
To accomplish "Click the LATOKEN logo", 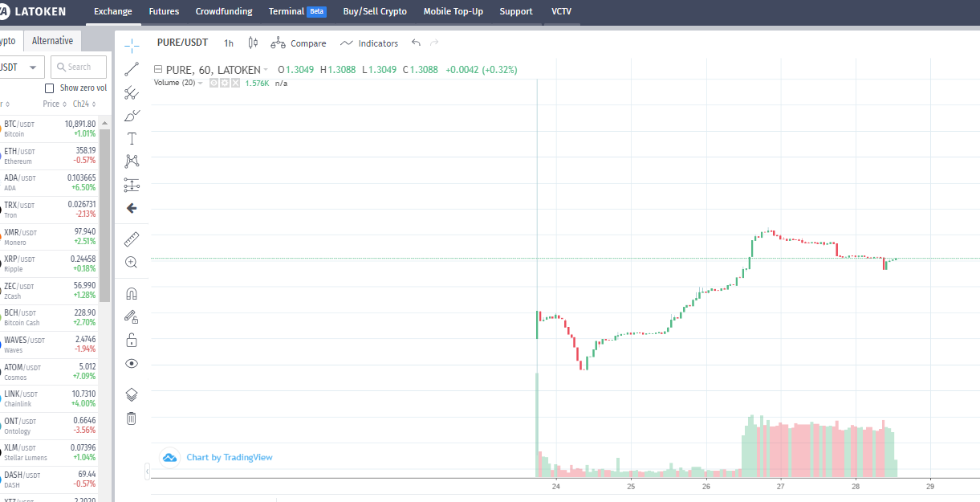I will 33,11.
